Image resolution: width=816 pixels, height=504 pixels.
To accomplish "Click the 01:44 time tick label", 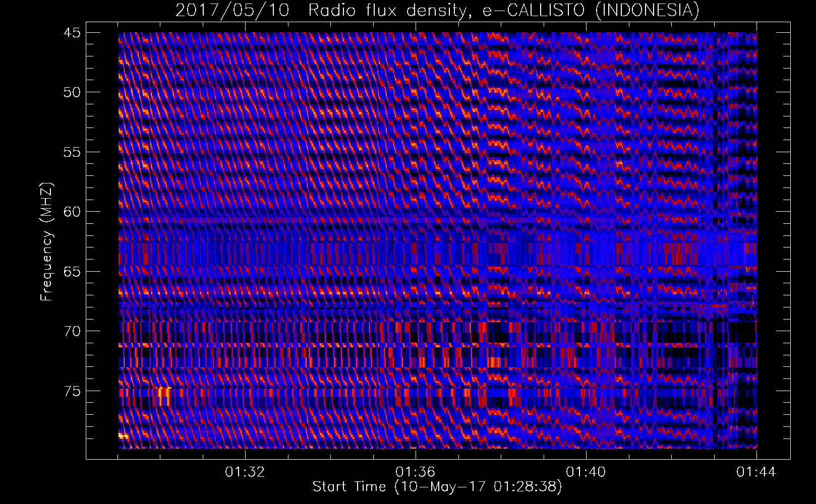I will [756, 472].
